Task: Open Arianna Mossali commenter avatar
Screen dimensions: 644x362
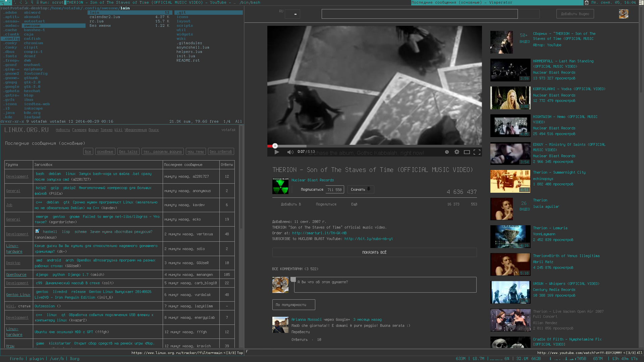Action: click(280, 325)
